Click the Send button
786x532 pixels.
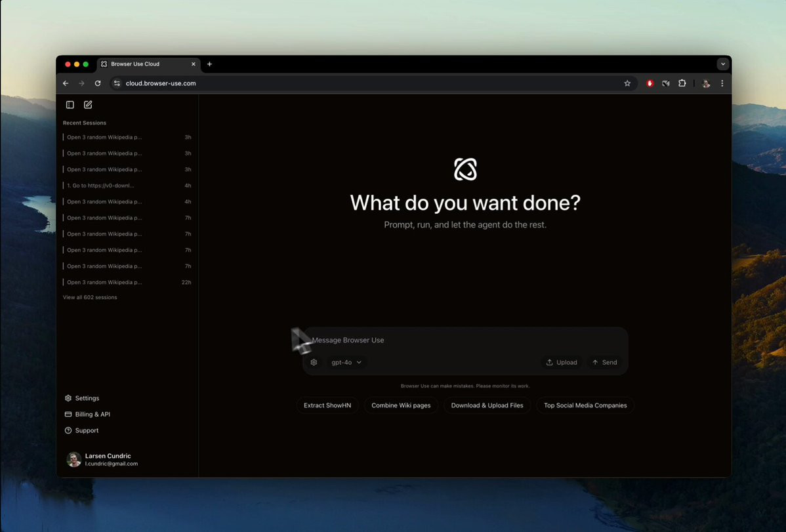[x=604, y=362]
